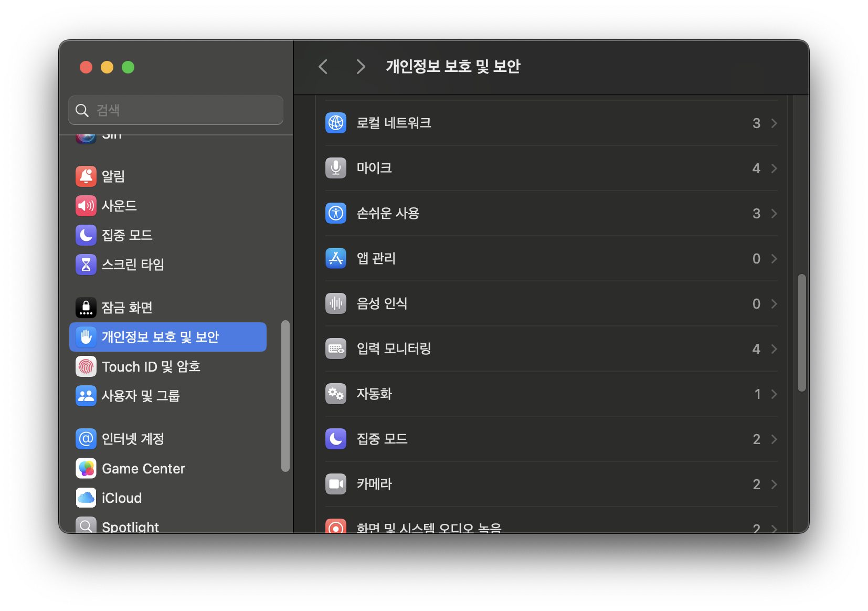
Task: Open the 개인정보 보호 및 보안 sidebar entry
Action: point(168,337)
